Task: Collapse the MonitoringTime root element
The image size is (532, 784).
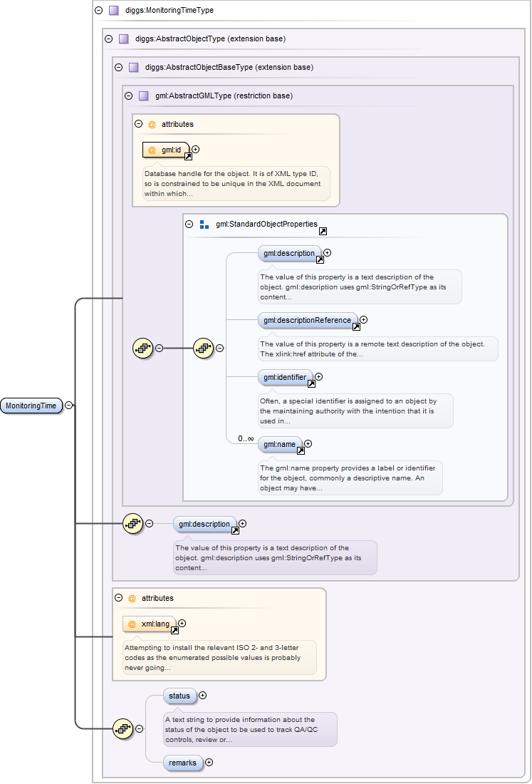Action: point(68,405)
